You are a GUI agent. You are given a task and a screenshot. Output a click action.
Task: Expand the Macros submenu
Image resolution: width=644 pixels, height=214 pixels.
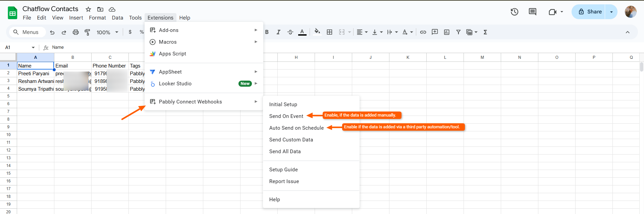(204, 42)
